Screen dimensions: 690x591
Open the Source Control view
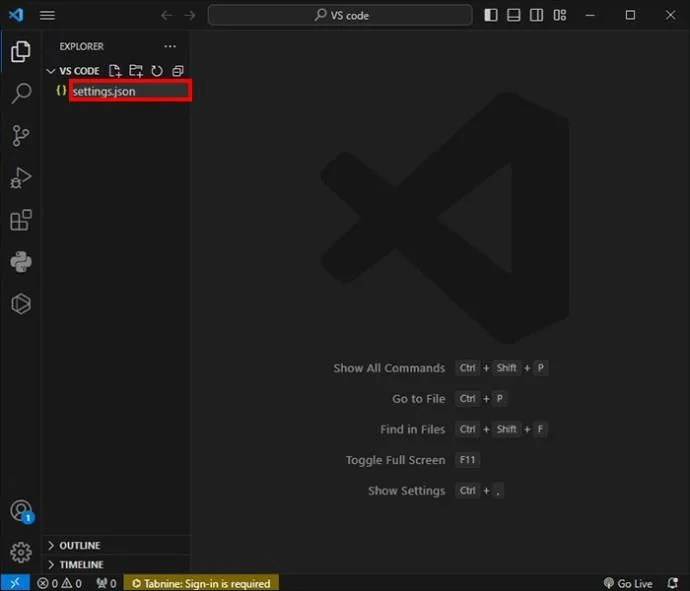(x=21, y=136)
